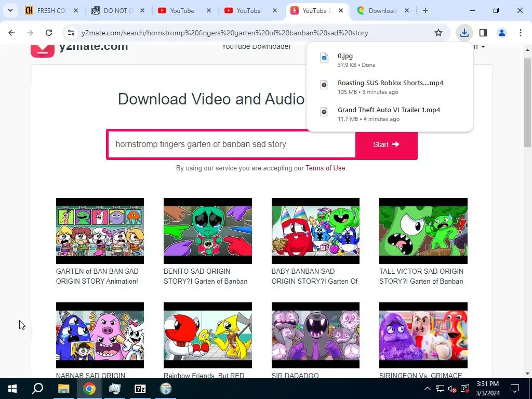Open TALL VICTOR SAD ORIGIN thumbnail

423,231
